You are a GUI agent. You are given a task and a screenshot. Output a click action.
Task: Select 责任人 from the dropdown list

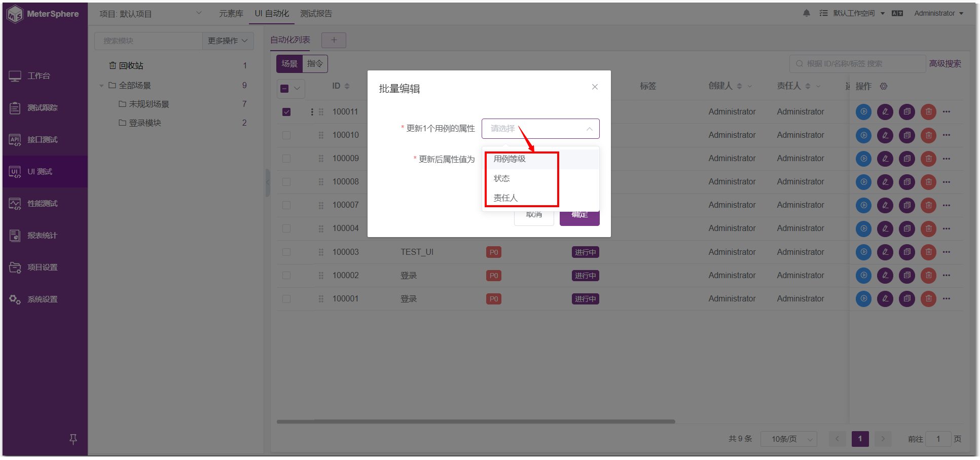coord(540,198)
